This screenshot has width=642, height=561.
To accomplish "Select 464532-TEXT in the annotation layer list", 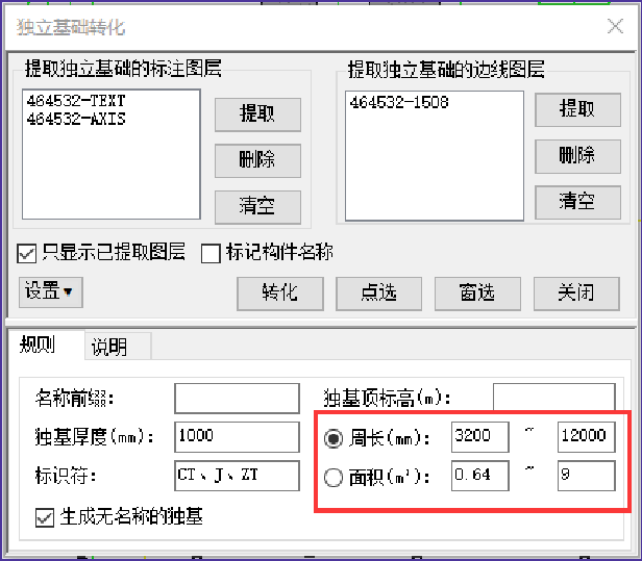I will [x=75, y=102].
